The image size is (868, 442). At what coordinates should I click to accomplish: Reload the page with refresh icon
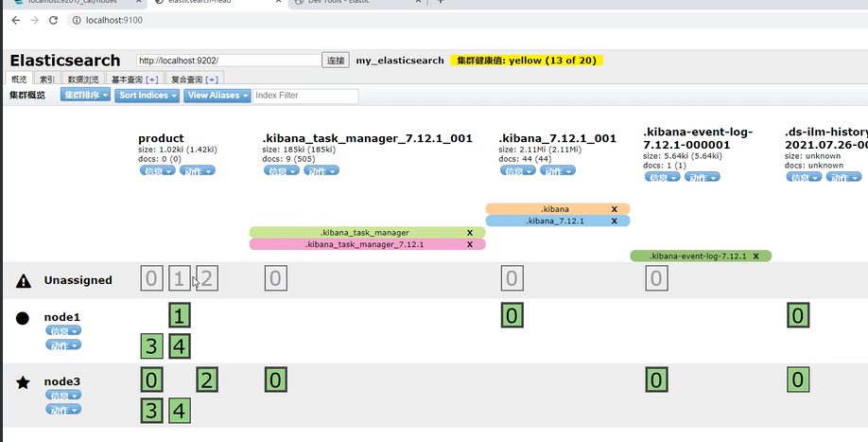click(x=53, y=21)
